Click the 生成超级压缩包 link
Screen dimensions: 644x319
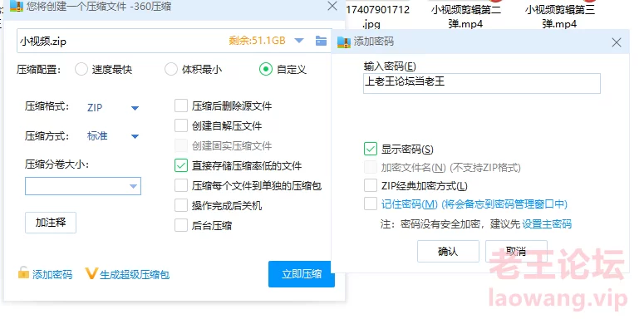[x=135, y=275]
